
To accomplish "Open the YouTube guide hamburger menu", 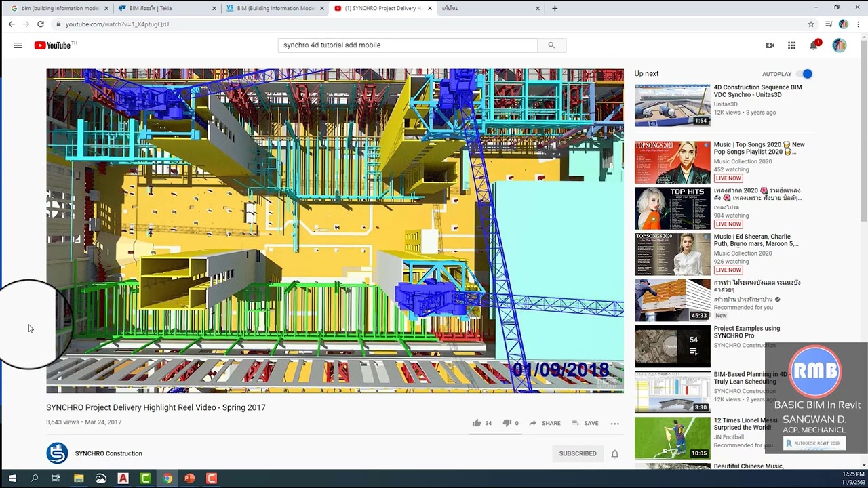I will 18,45.
